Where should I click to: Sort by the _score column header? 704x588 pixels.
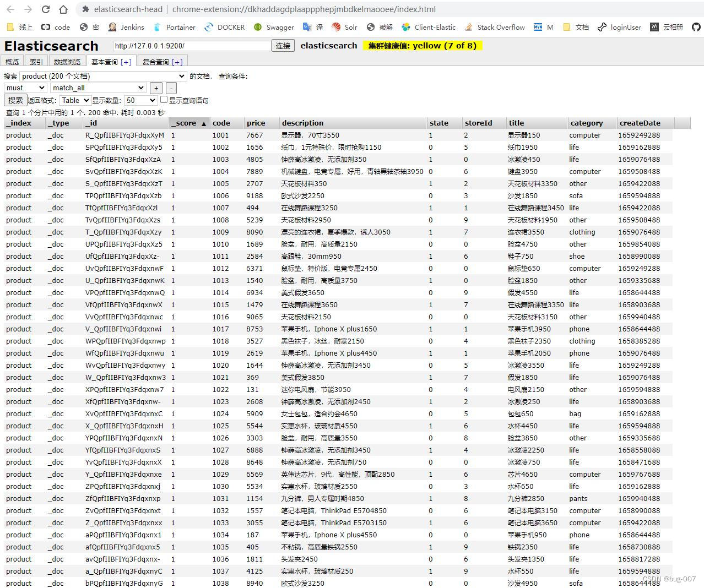(189, 123)
